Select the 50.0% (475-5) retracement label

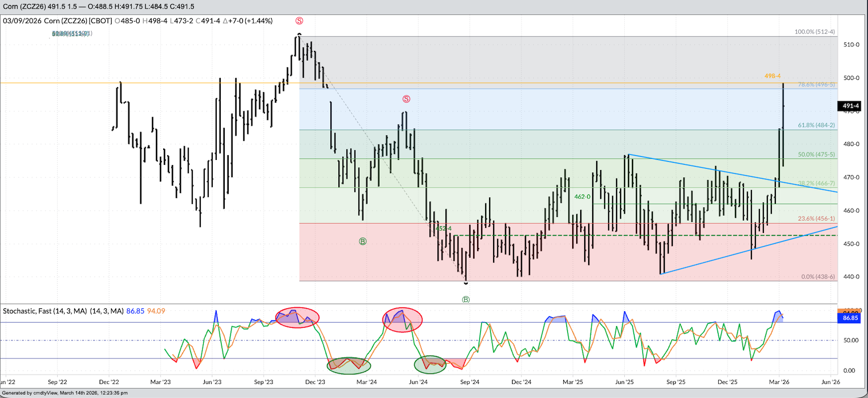tap(816, 154)
